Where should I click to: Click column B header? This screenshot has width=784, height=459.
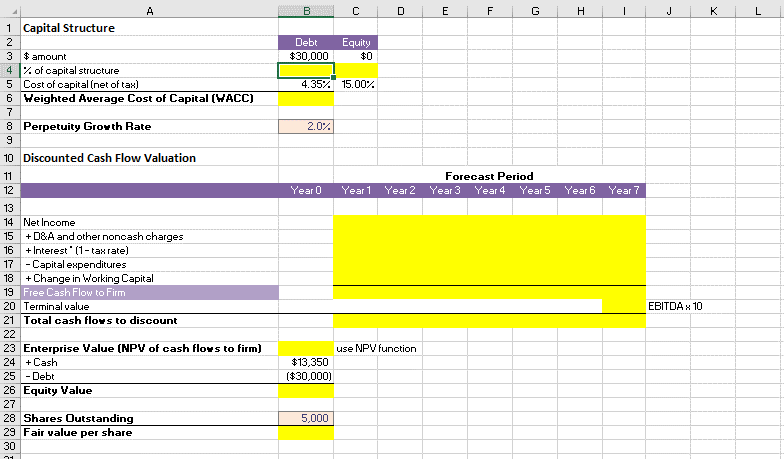306,11
